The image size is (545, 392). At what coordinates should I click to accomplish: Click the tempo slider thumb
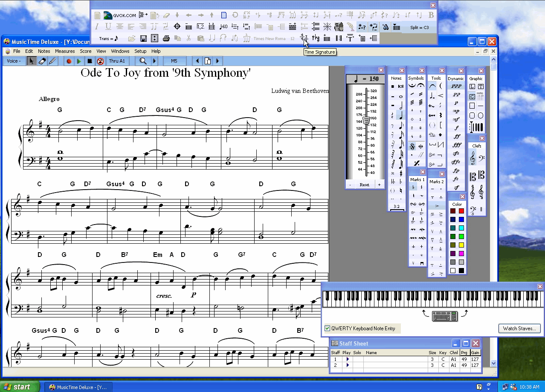(x=366, y=121)
